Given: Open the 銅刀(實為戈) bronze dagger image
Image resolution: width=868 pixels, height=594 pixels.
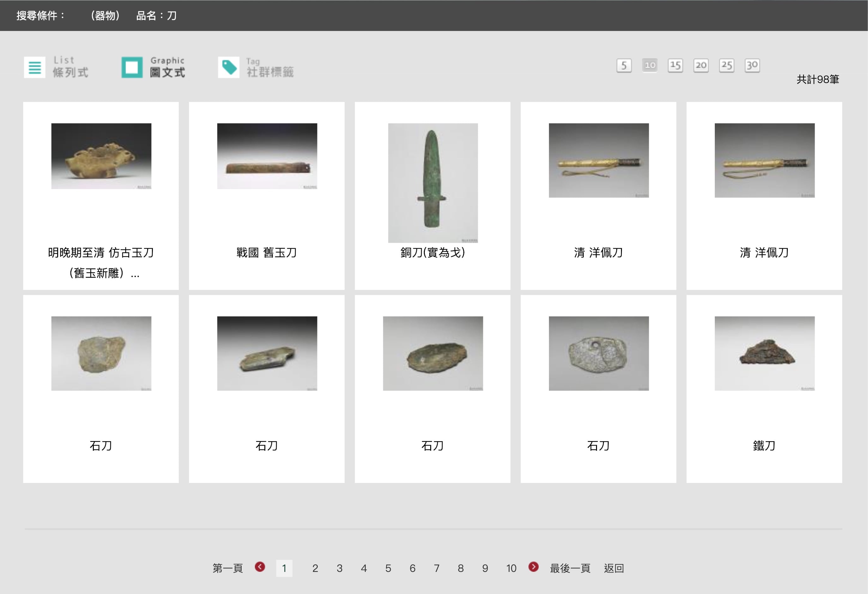Looking at the screenshot, I should pyautogui.click(x=433, y=183).
